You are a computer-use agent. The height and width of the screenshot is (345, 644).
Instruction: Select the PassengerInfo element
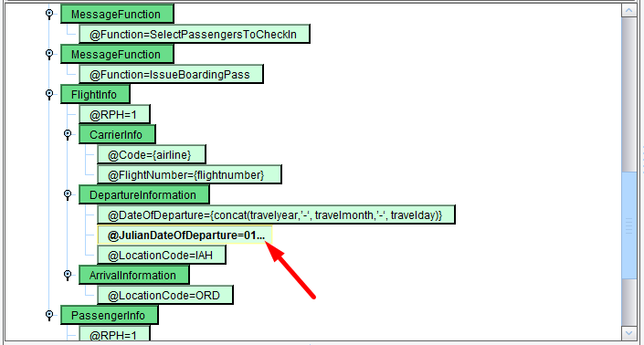(110, 316)
